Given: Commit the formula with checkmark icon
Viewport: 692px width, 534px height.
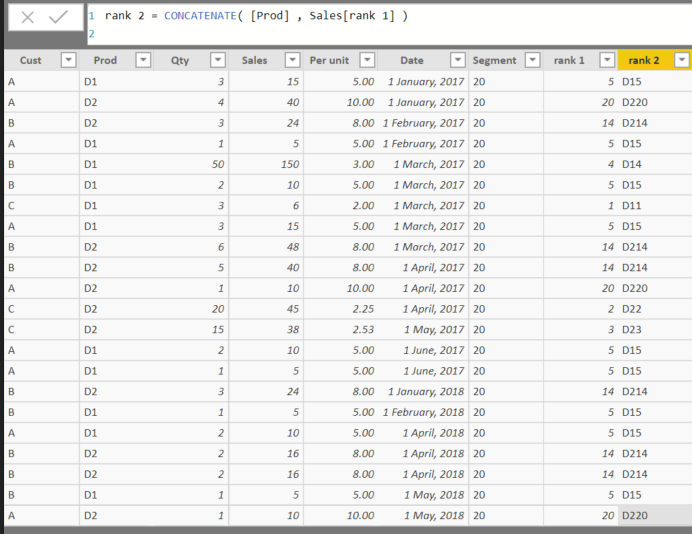Looking at the screenshot, I should tap(58, 17).
